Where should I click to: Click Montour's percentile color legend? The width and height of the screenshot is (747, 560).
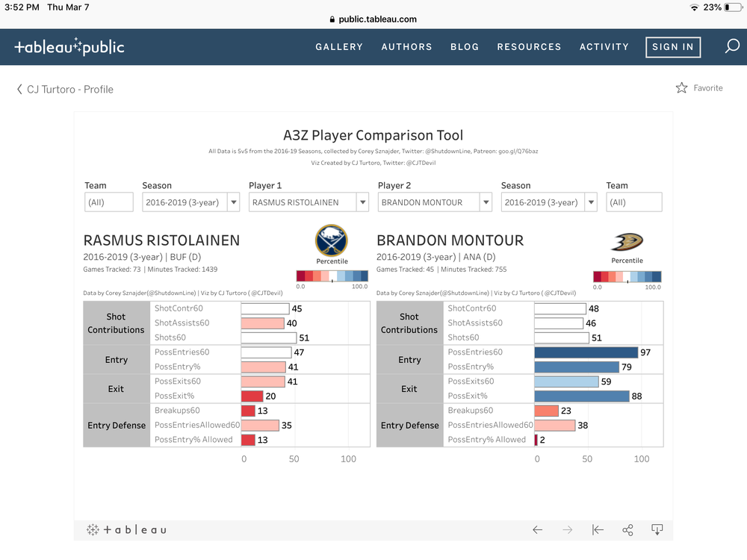627,276
